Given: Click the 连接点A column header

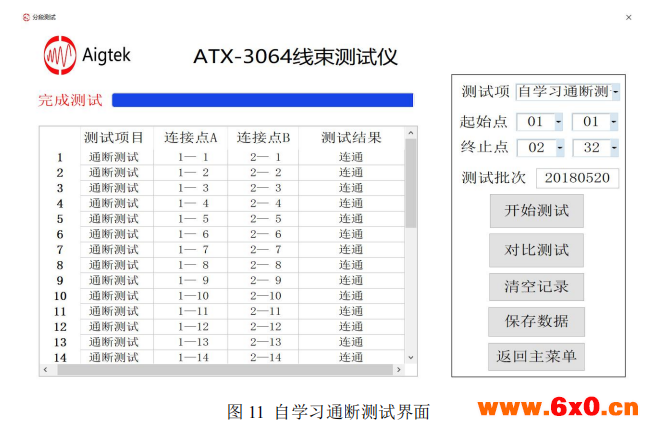Looking at the screenshot, I should [x=191, y=137].
